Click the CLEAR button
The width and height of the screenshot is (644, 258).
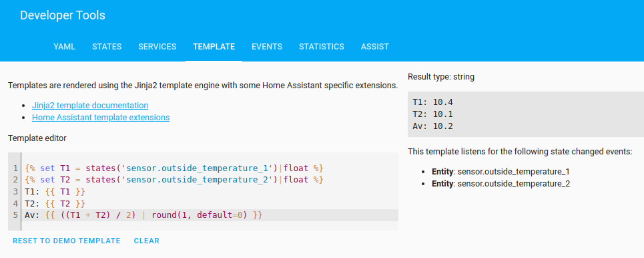tap(147, 241)
